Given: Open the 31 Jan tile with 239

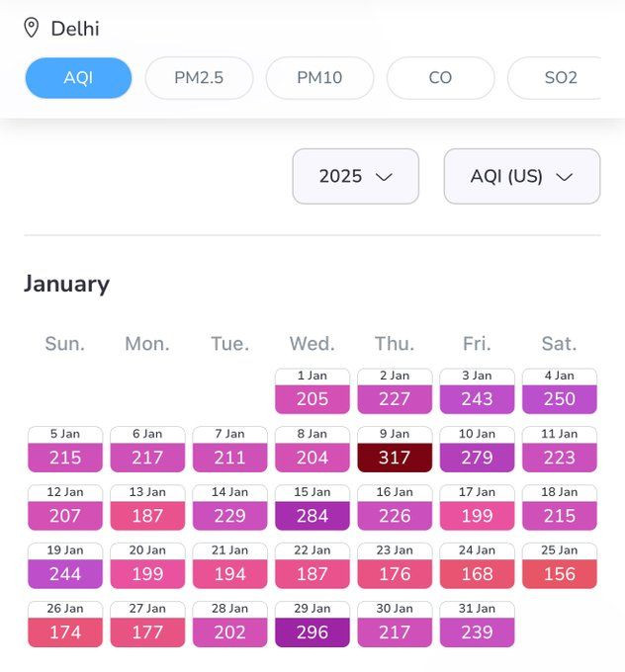Looking at the screenshot, I should pos(477,624).
